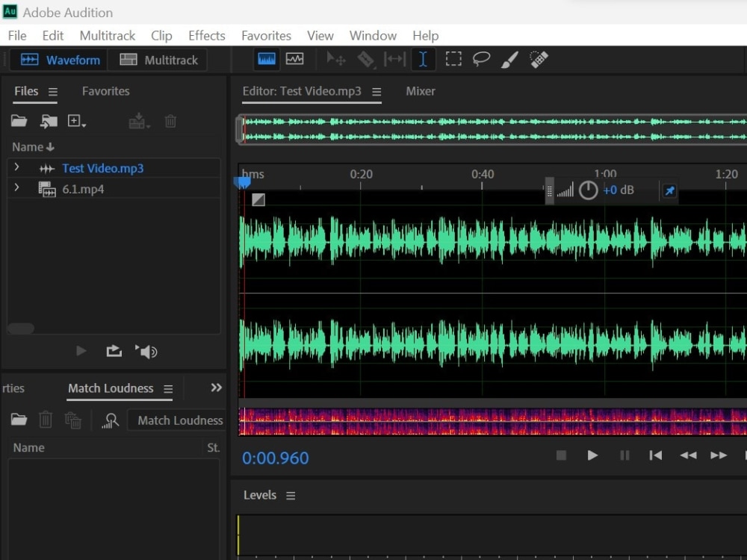This screenshot has height=560, width=747.
Task: Select the Marquee Selection tool
Action: coord(453,59)
